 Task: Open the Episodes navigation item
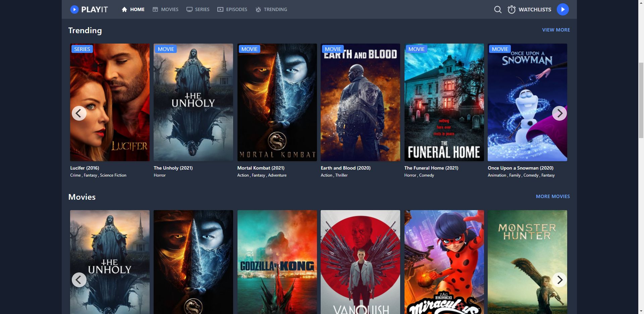pyautogui.click(x=232, y=9)
